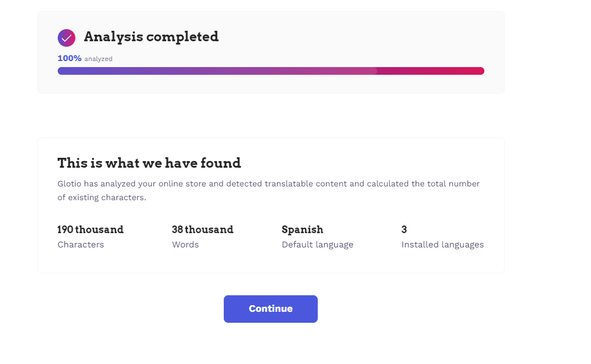Click the Words label
This screenshot has width=591, height=364.
(185, 245)
